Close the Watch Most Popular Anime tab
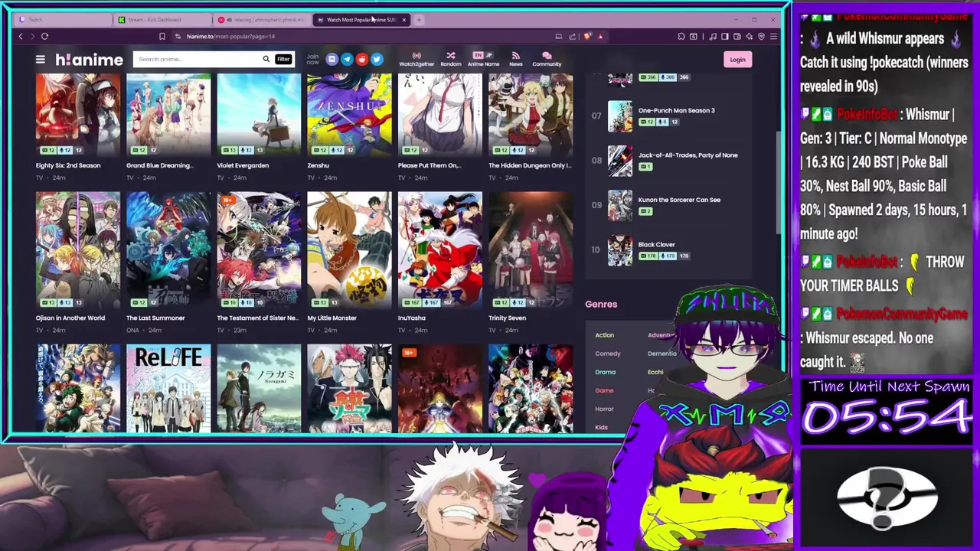 click(x=403, y=19)
